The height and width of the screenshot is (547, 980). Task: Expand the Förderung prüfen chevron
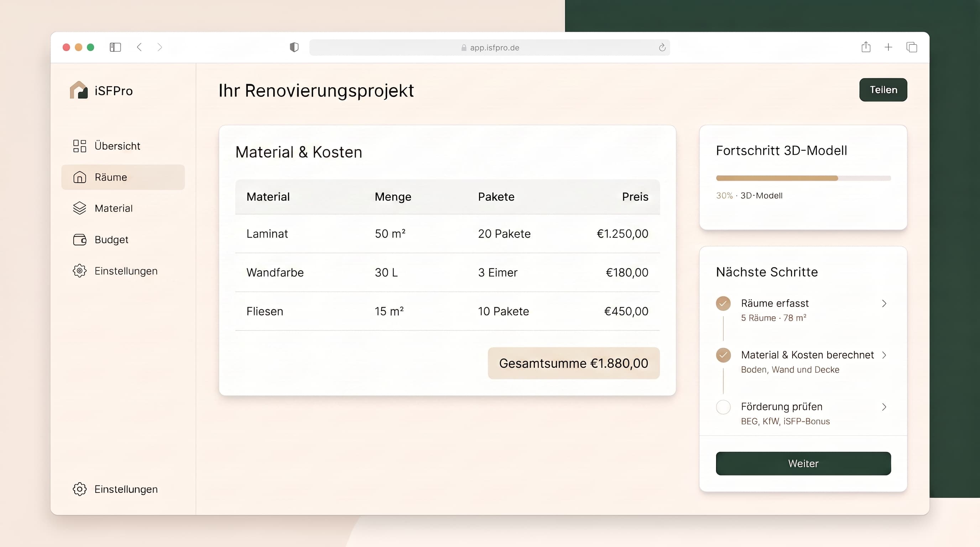[x=884, y=407]
